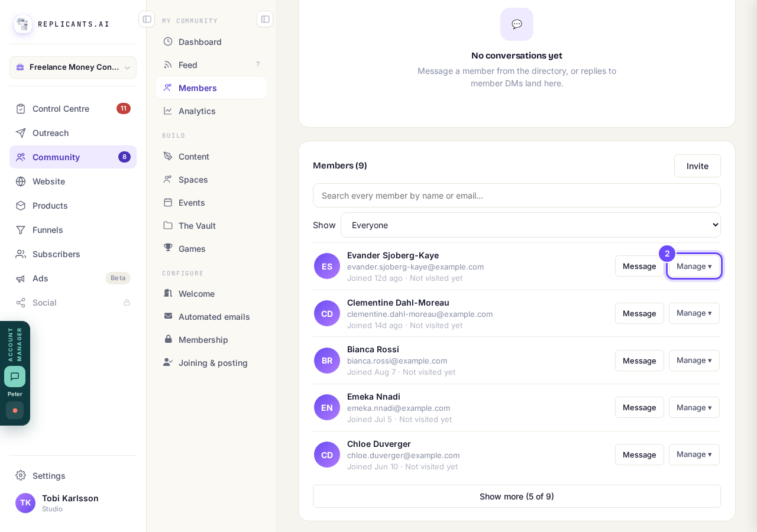Click the Ads megaphone icon

[x=21, y=278]
